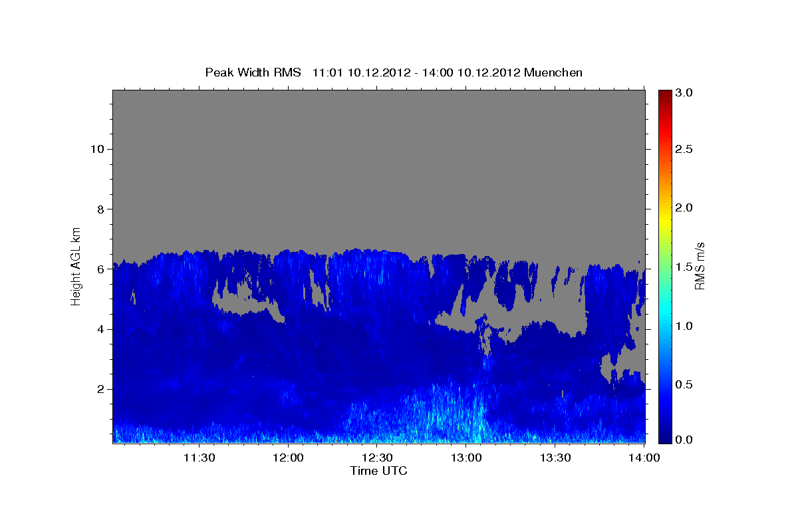Click the colorbar value 1.0
Viewport: 798px width, 532px height.
coord(685,326)
